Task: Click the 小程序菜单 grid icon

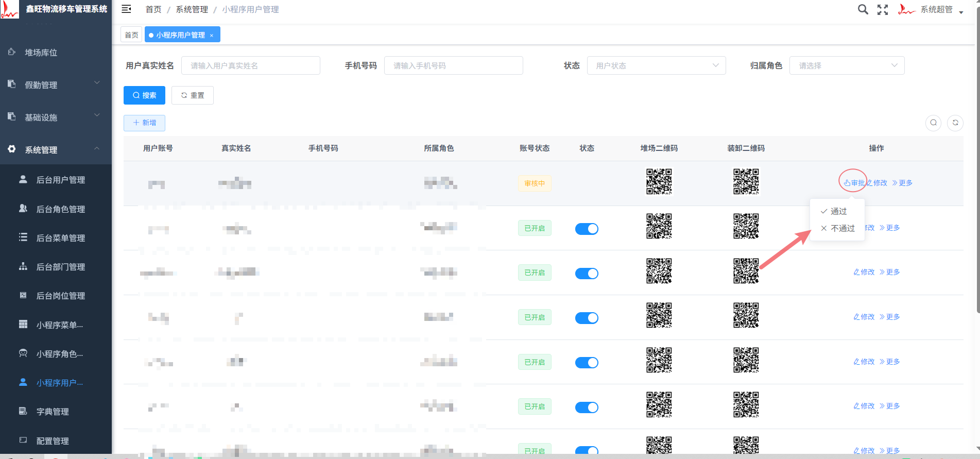Action: coord(23,325)
